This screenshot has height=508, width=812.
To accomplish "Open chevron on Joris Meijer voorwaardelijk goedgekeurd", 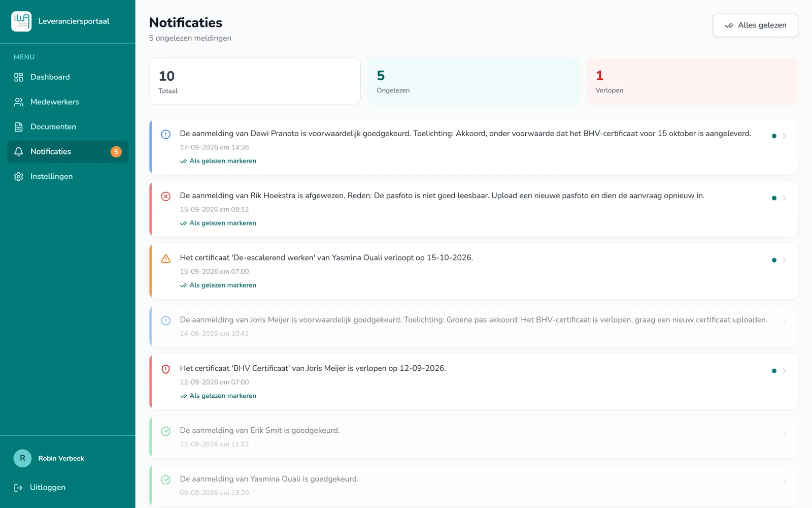I will [x=784, y=322].
